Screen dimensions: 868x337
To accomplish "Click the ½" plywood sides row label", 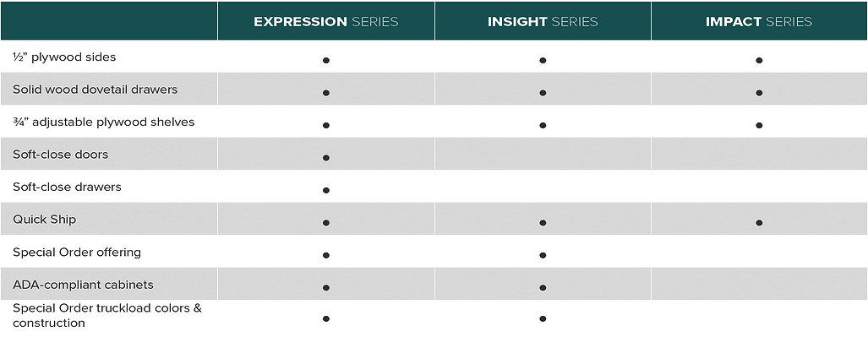I will pos(64,57).
